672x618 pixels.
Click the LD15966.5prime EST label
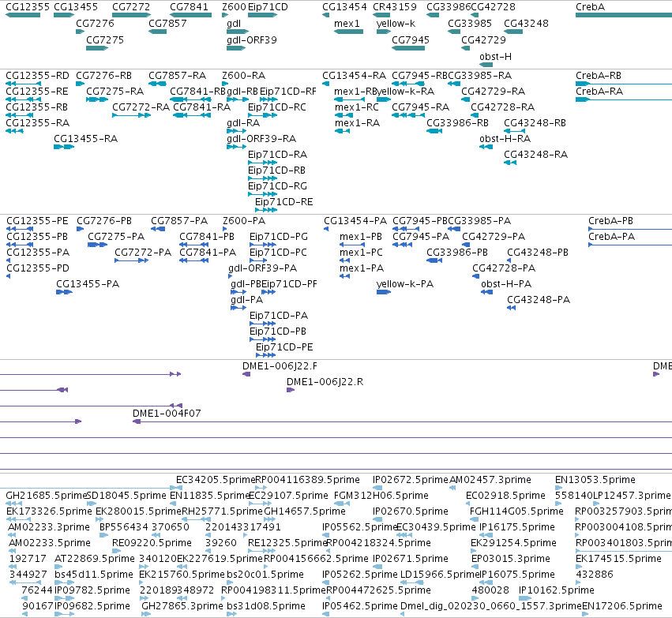[x=440, y=575]
